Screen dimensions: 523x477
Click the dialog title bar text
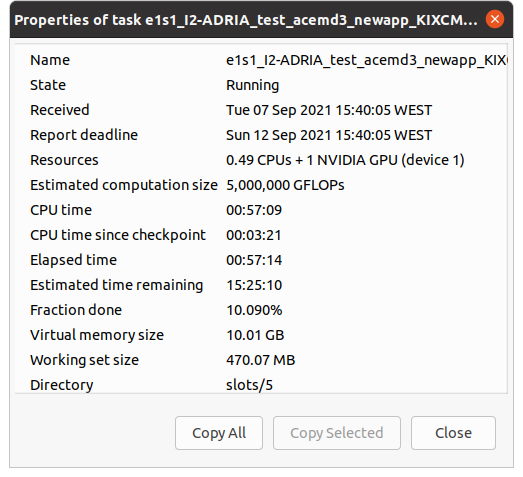246,20
